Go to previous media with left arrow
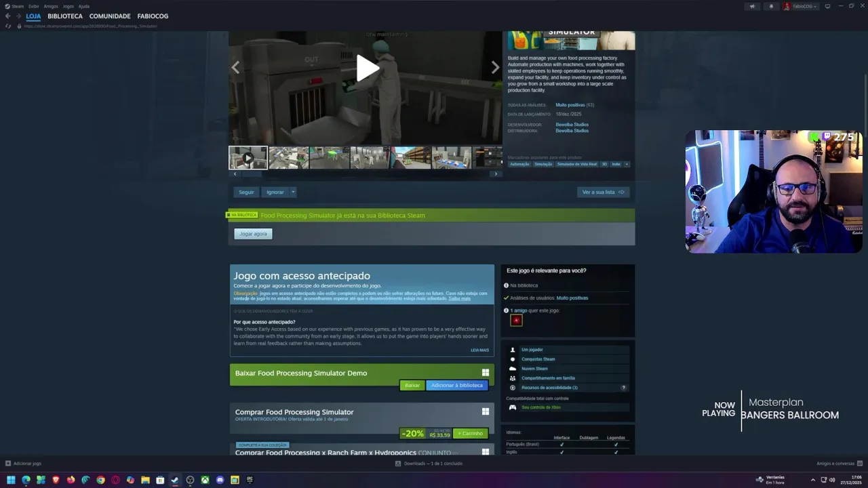This screenshot has height=488, width=868. (x=235, y=67)
